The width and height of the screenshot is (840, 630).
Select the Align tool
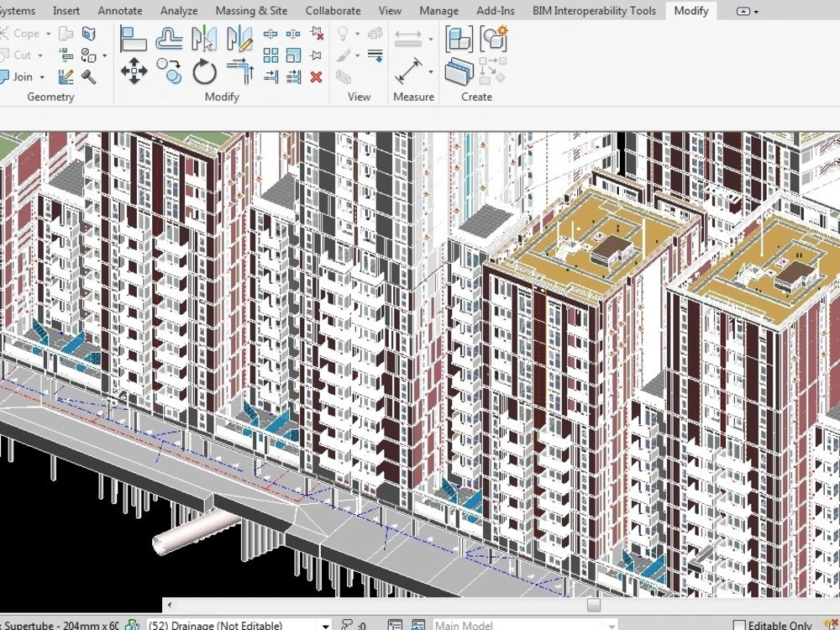click(x=134, y=39)
